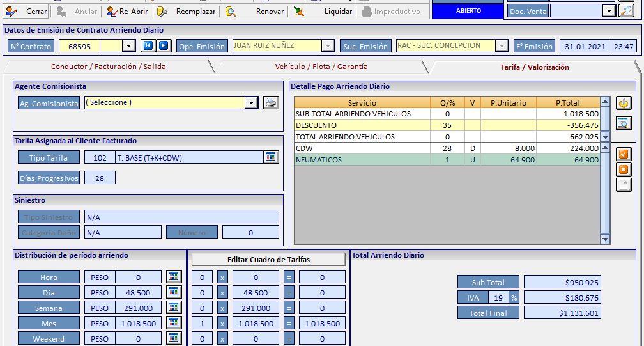Click the blank new document icon
The height and width of the screenshot is (346, 644).
click(x=624, y=185)
